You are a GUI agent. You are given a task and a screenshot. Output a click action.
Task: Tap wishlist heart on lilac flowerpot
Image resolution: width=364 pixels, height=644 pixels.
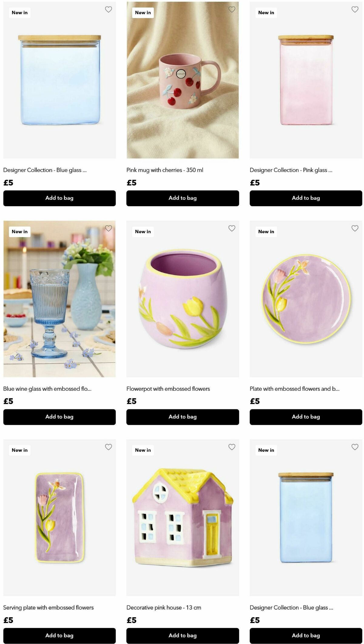tap(232, 228)
